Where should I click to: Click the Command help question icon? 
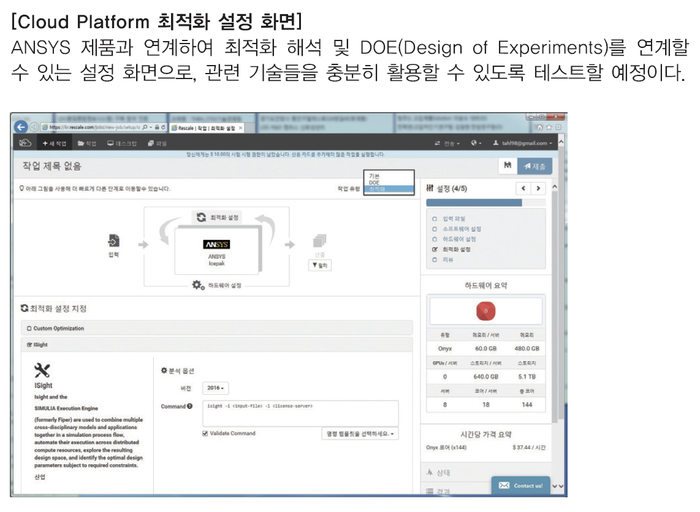point(190,406)
